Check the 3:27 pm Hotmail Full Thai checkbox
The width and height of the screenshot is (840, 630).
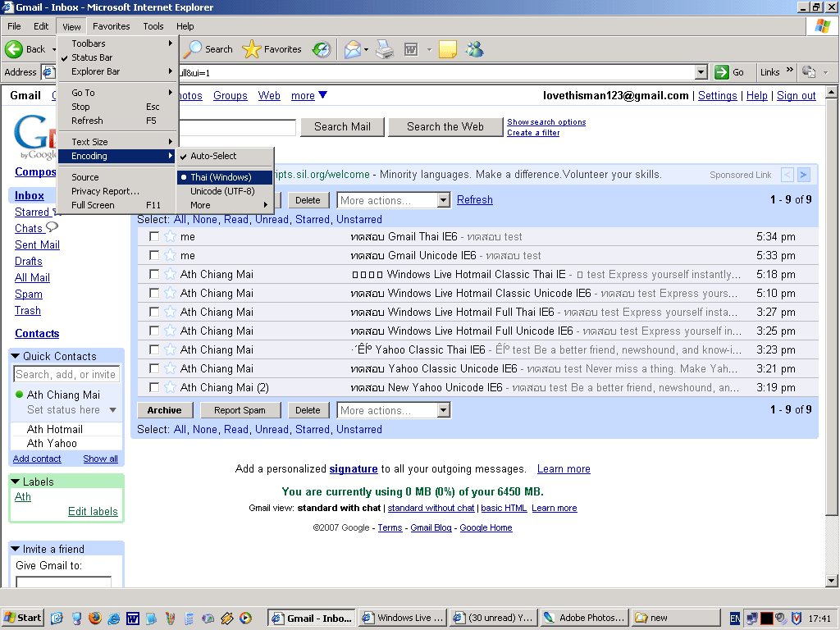(154, 312)
